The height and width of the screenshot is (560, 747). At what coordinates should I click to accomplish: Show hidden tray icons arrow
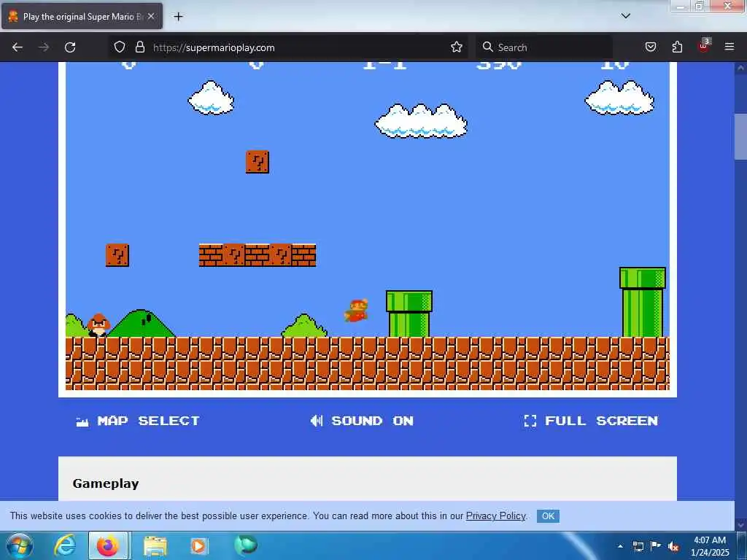[x=620, y=546]
